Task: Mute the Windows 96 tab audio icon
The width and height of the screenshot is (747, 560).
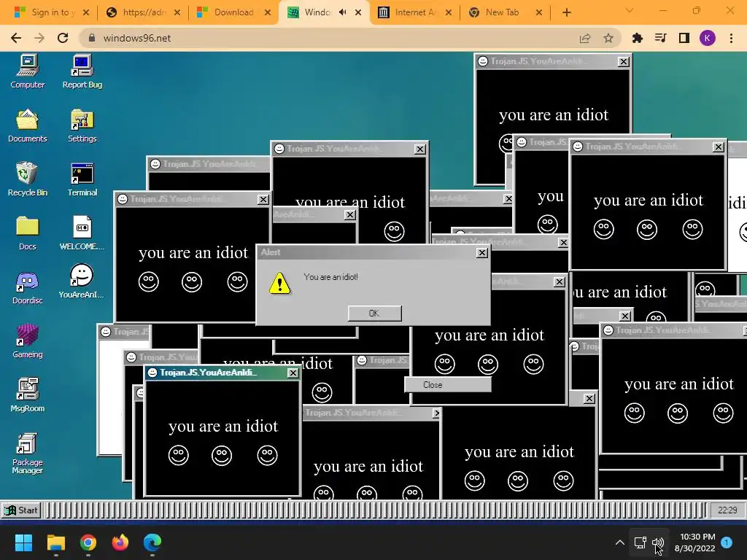Action: [343, 12]
